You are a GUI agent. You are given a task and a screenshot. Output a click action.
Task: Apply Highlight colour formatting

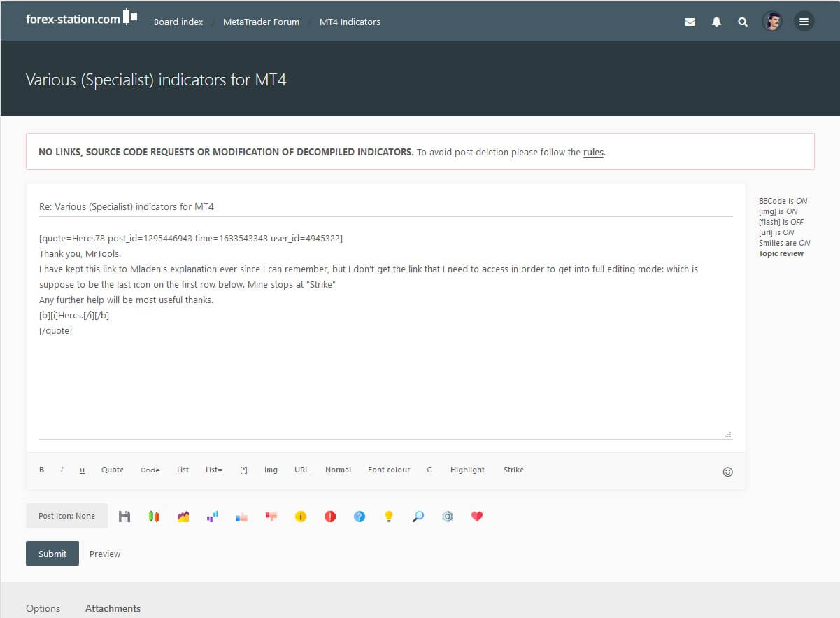(467, 470)
